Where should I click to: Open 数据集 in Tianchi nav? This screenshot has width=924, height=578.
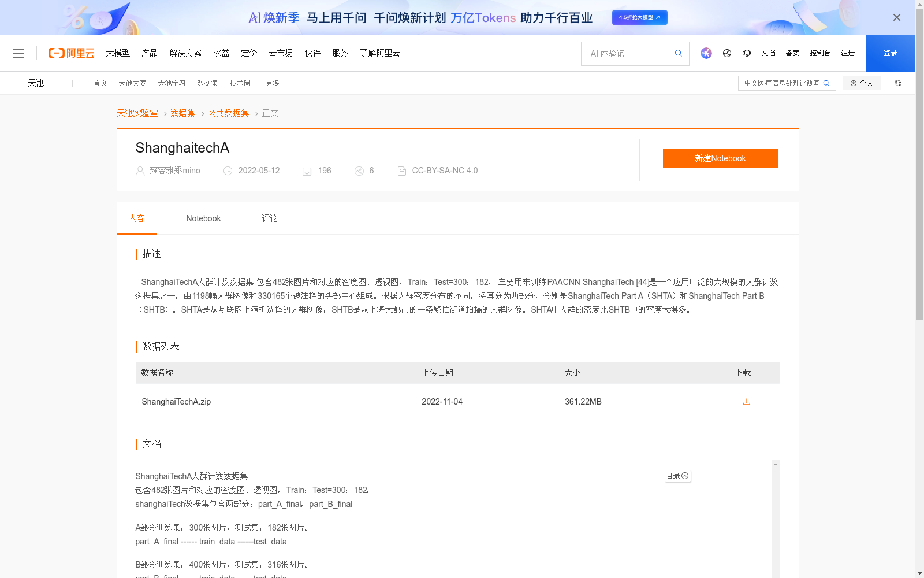[x=207, y=83]
